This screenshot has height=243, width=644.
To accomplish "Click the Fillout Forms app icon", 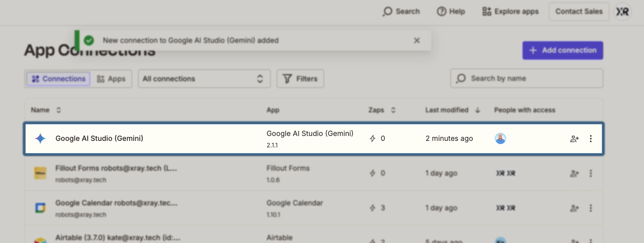I will pos(40,173).
